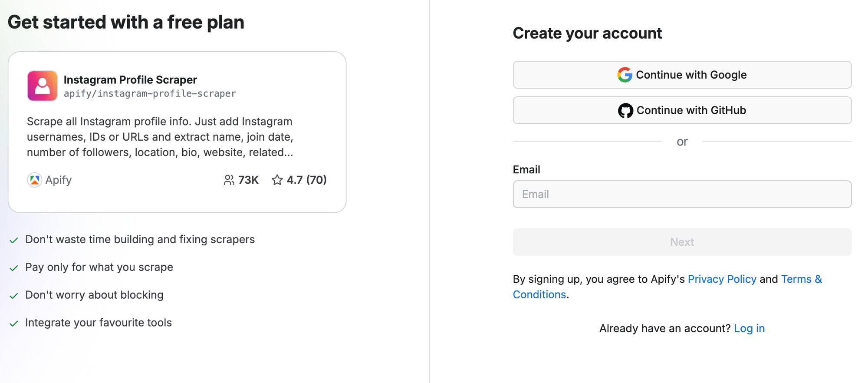Click the Instagram Profile Scraper app icon
This screenshot has height=383, width=868.
click(x=42, y=86)
